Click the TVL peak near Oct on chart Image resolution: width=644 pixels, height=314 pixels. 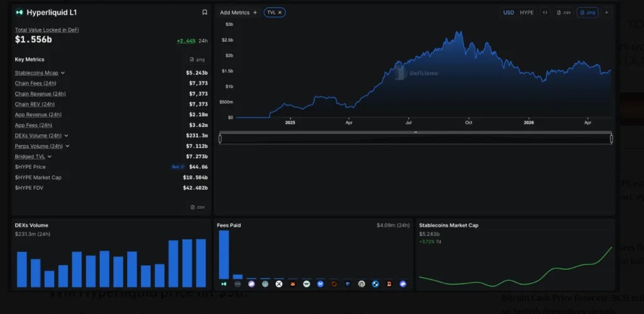460,32
